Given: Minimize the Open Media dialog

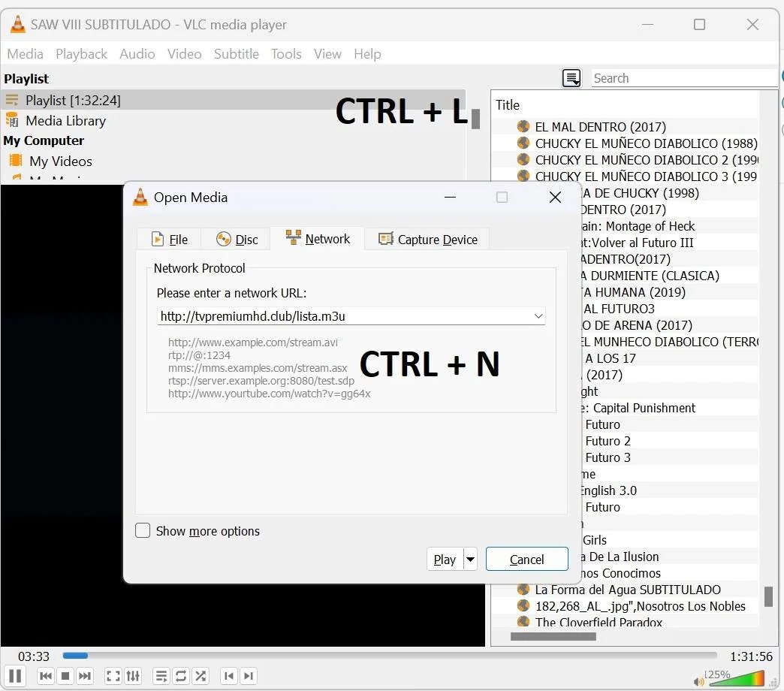Looking at the screenshot, I should click(x=450, y=198).
